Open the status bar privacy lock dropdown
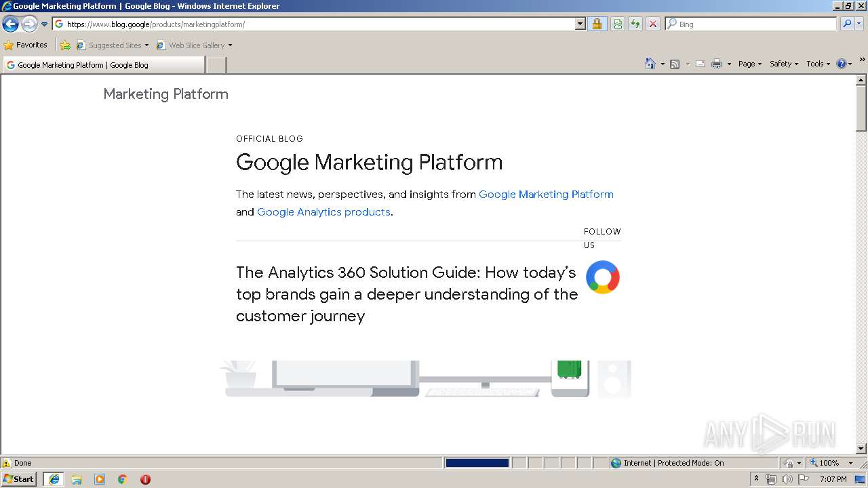This screenshot has height=488, width=868. coord(792,463)
